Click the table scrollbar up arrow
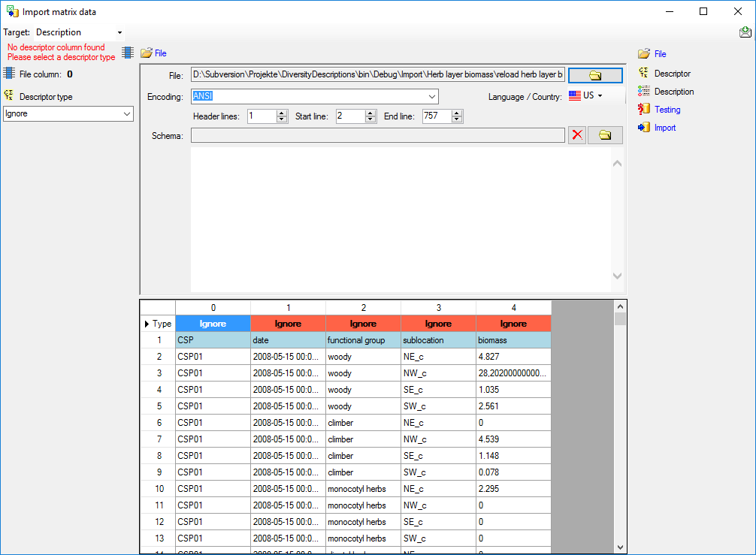756x555 pixels. click(620, 306)
